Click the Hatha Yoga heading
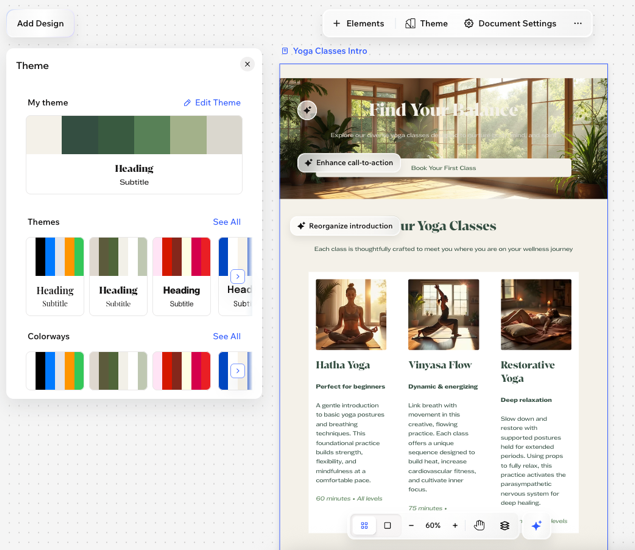 tap(343, 365)
